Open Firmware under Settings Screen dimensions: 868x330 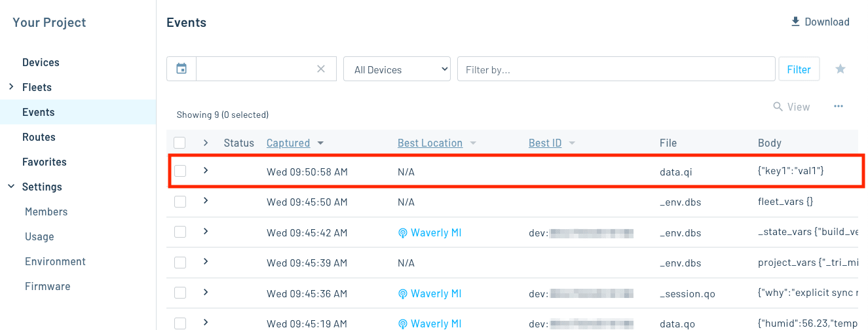click(47, 286)
